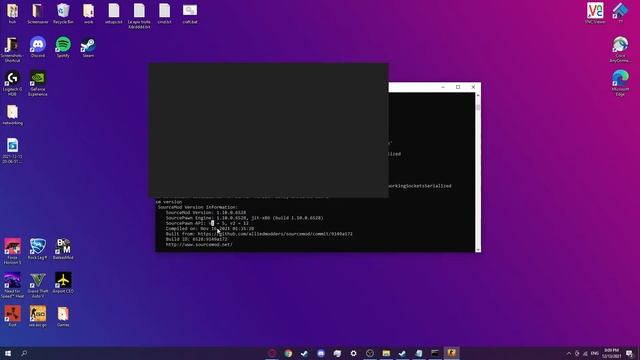Image resolution: width=640 pixels, height=360 pixels.
Task: Click the console window vertical scrollbar
Action: click(x=478, y=172)
